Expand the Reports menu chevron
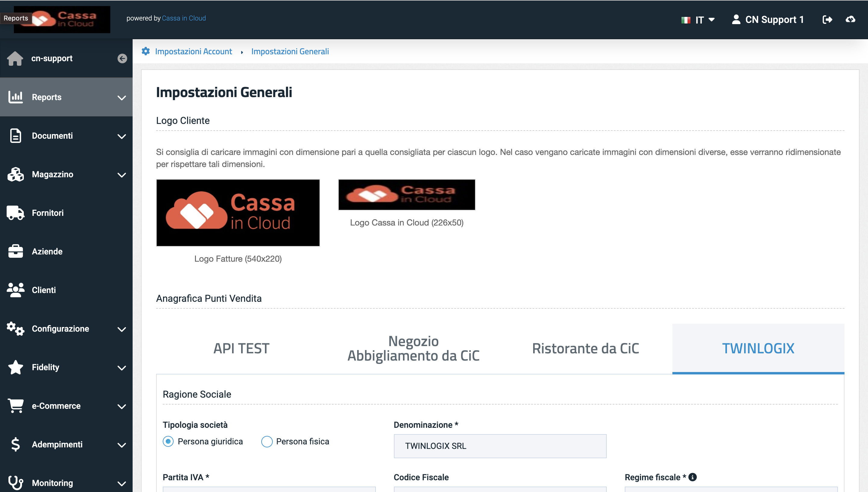 pos(121,98)
